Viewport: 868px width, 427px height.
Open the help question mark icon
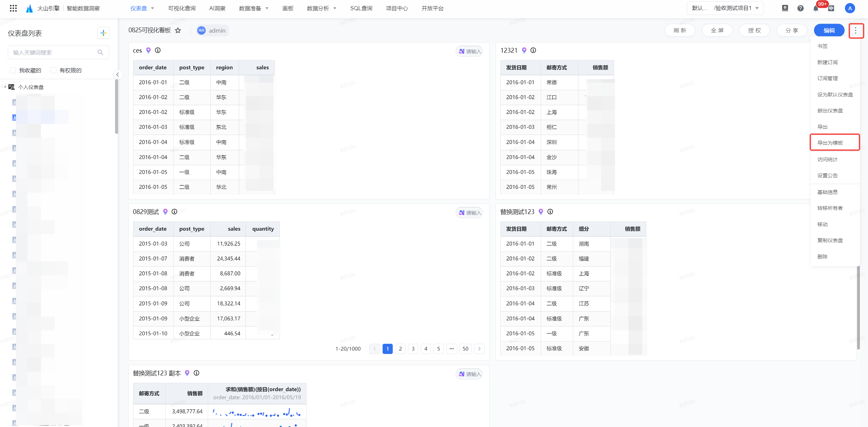tap(800, 8)
